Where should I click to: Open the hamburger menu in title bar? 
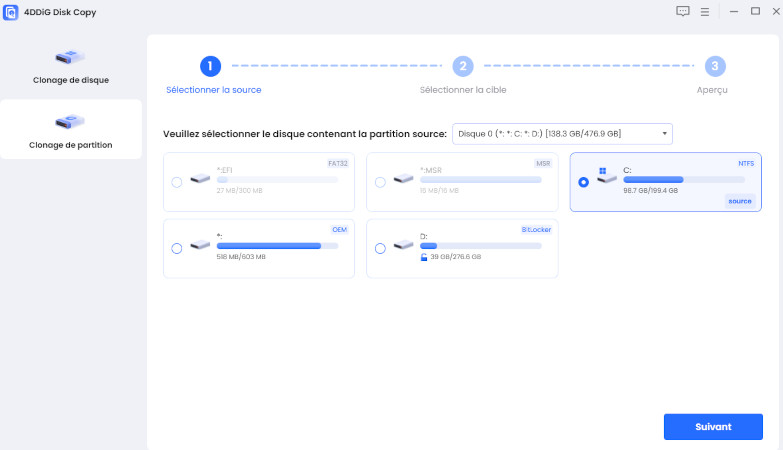(704, 12)
